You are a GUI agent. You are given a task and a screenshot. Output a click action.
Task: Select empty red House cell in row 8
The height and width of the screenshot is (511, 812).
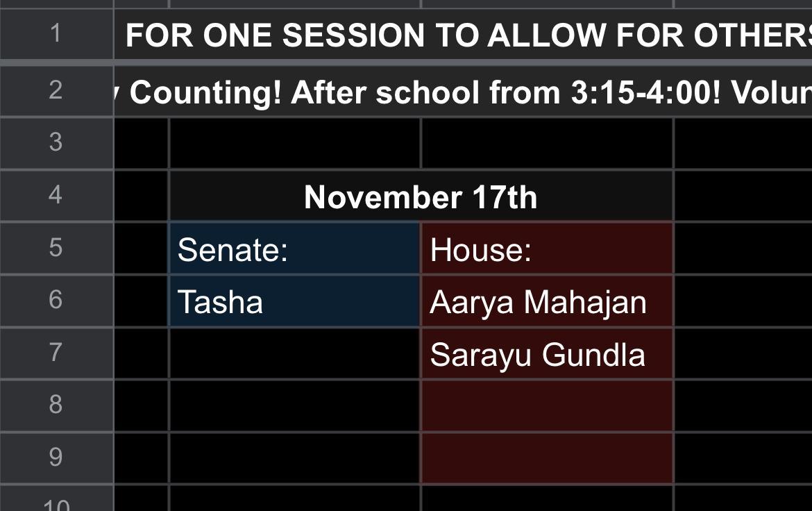click(546, 406)
